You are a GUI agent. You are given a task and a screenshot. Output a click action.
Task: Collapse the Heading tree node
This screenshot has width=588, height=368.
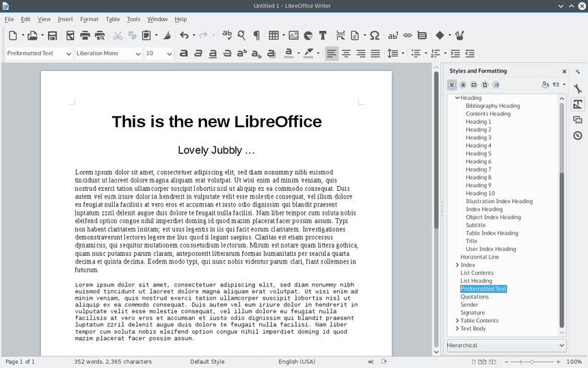[x=457, y=98]
